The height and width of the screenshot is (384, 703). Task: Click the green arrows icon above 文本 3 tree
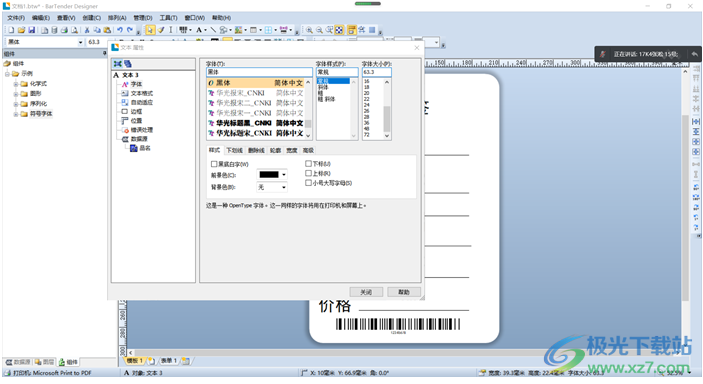(117, 64)
